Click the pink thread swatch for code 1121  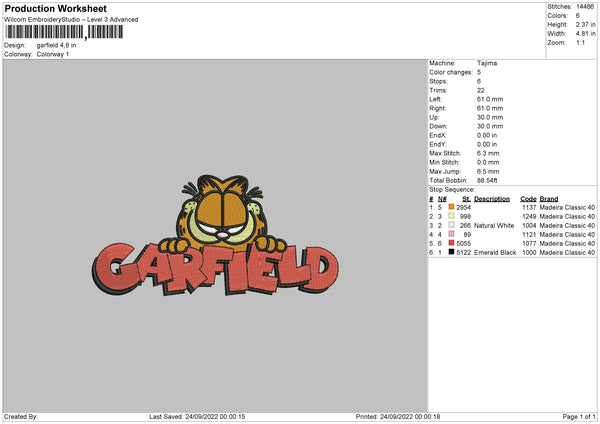(451, 234)
